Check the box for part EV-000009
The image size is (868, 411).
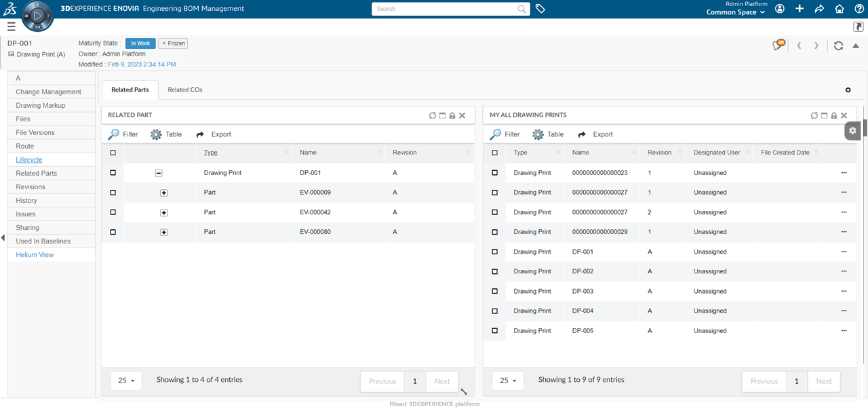(113, 193)
